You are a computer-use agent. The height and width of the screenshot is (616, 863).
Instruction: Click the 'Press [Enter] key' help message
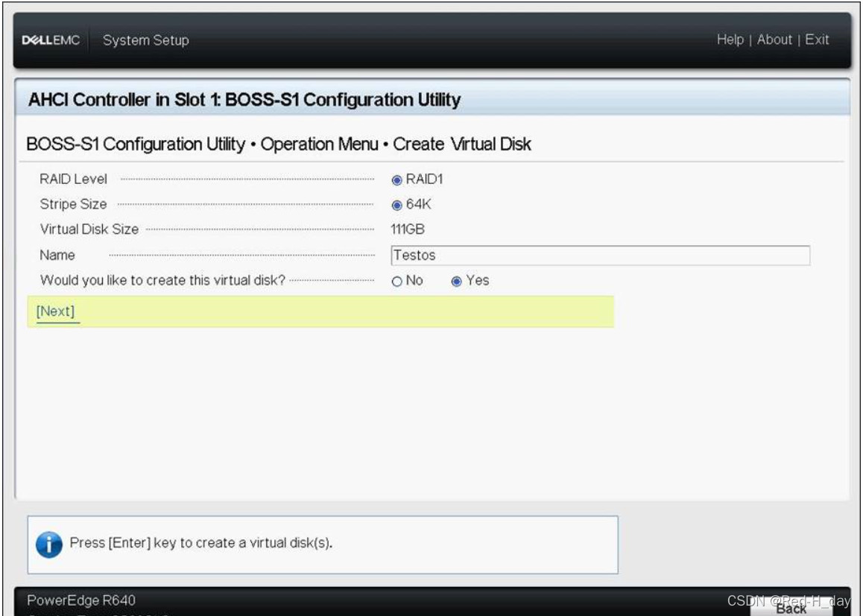coord(201,543)
